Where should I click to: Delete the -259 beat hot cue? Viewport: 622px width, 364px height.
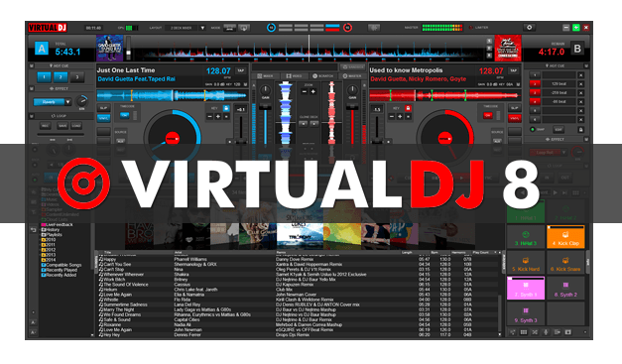580,93
